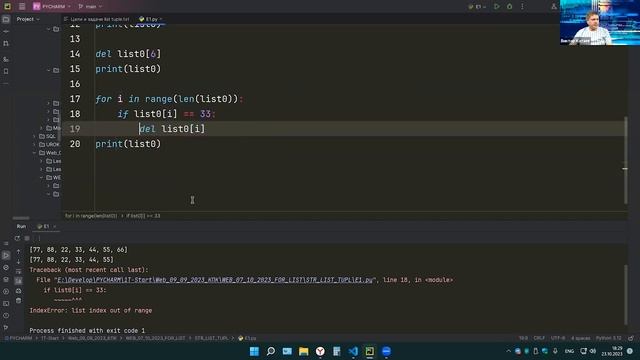Screen dimensions: 640x360
Task: Select the UROK folder in project tree
Action: coord(49,144)
